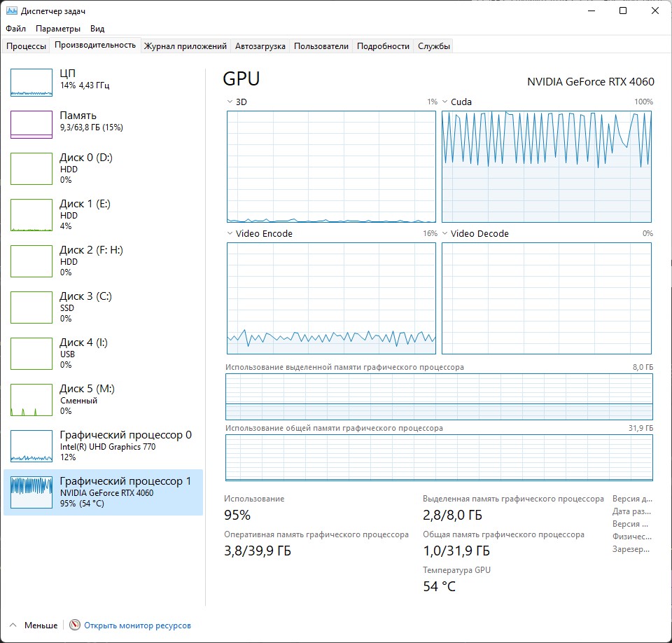
Task: Click the Использование label
Action: pos(254,499)
